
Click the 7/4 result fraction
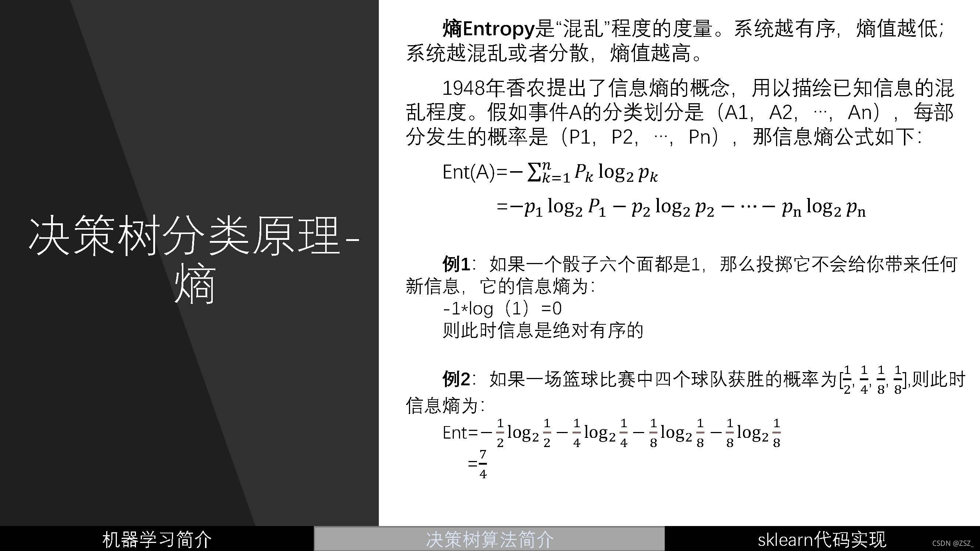(x=482, y=464)
